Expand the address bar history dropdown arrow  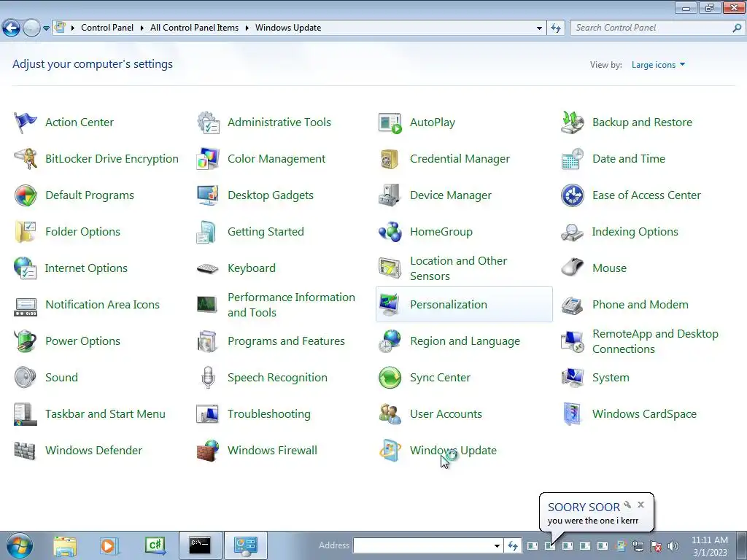click(539, 28)
